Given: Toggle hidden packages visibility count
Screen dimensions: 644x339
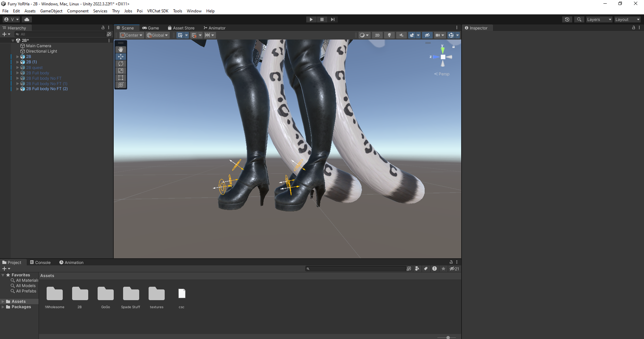Looking at the screenshot, I should tap(454, 269).
